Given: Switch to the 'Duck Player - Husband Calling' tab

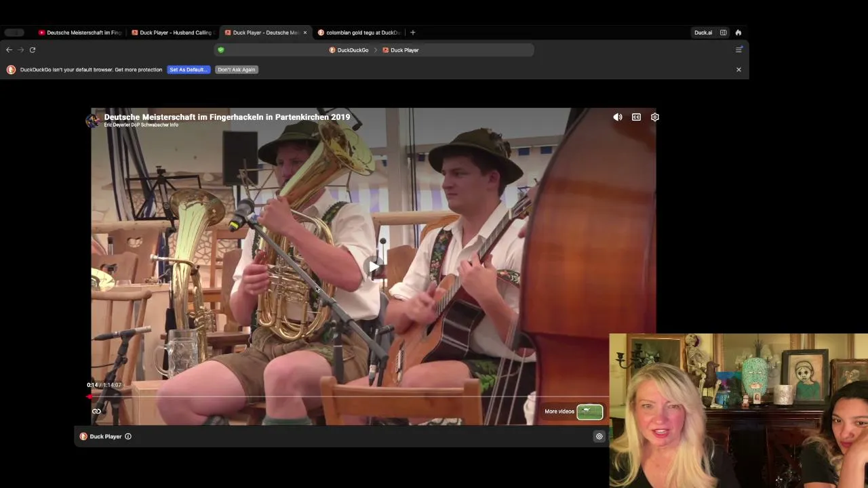Looking at the screenshot, I should tap(173, 33).
